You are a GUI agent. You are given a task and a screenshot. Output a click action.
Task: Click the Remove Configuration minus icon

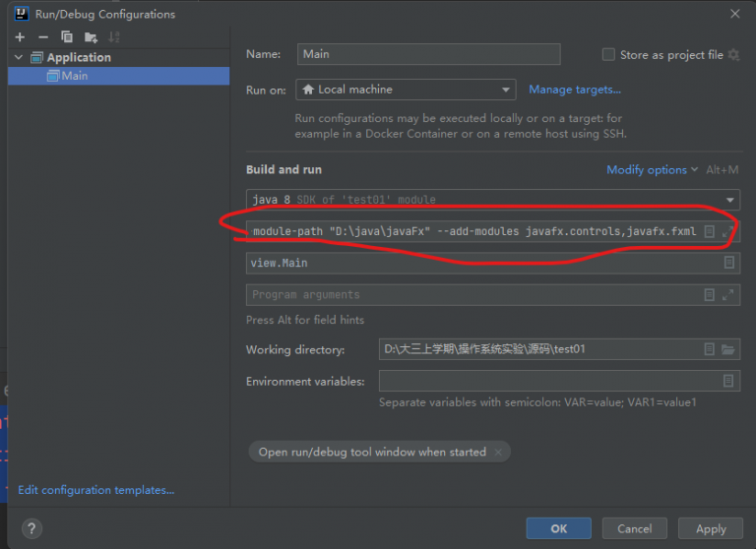(42, 36)
